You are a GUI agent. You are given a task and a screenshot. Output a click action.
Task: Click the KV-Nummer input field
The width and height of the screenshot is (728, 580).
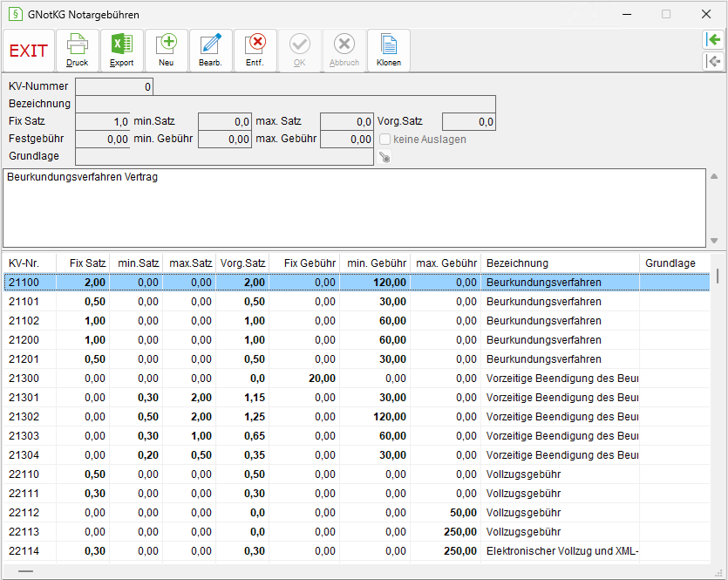coord(114,86)
